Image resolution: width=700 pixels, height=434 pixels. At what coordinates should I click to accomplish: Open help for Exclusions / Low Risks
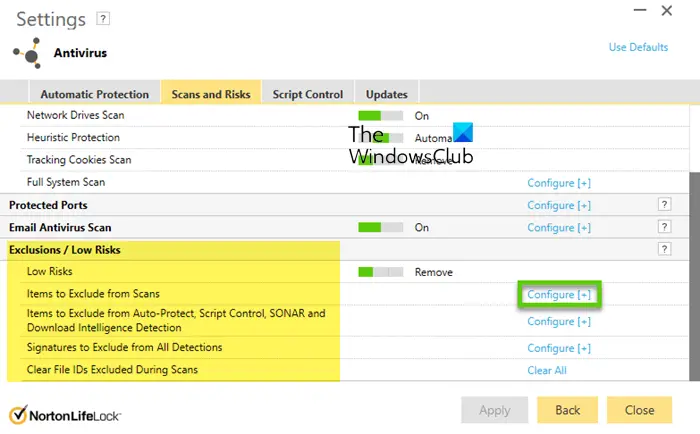[663, 249]
